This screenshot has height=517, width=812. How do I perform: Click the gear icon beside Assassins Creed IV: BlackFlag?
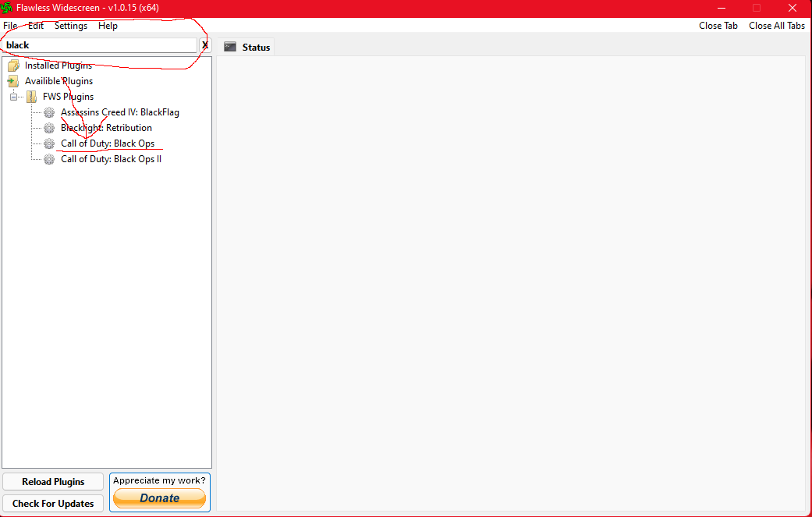(x=49, y=112)
